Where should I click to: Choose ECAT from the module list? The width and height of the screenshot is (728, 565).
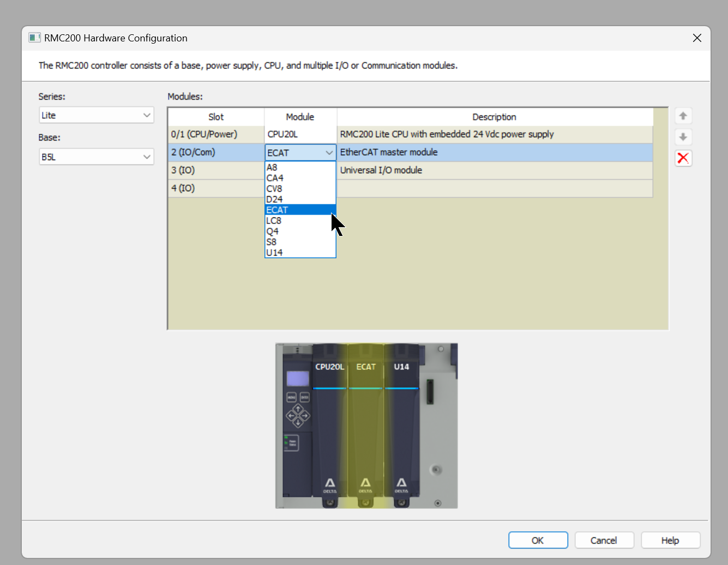(300, 210)
